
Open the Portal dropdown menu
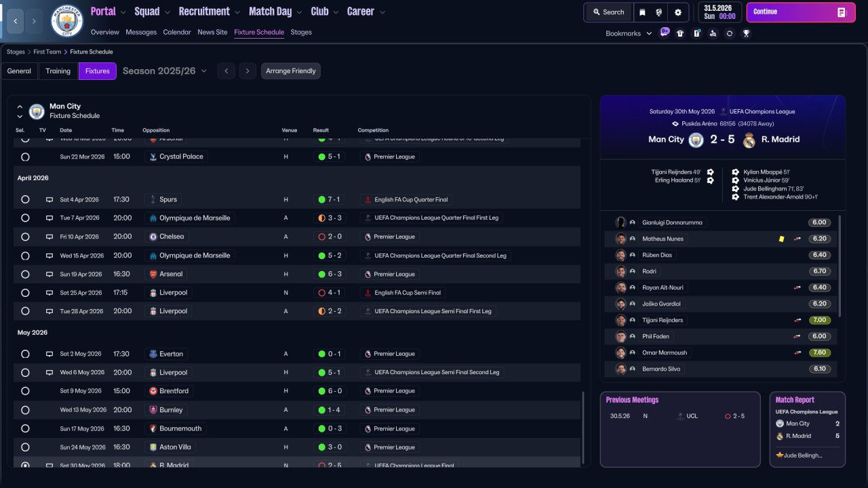pyautogui.click(x=108, y=12)
